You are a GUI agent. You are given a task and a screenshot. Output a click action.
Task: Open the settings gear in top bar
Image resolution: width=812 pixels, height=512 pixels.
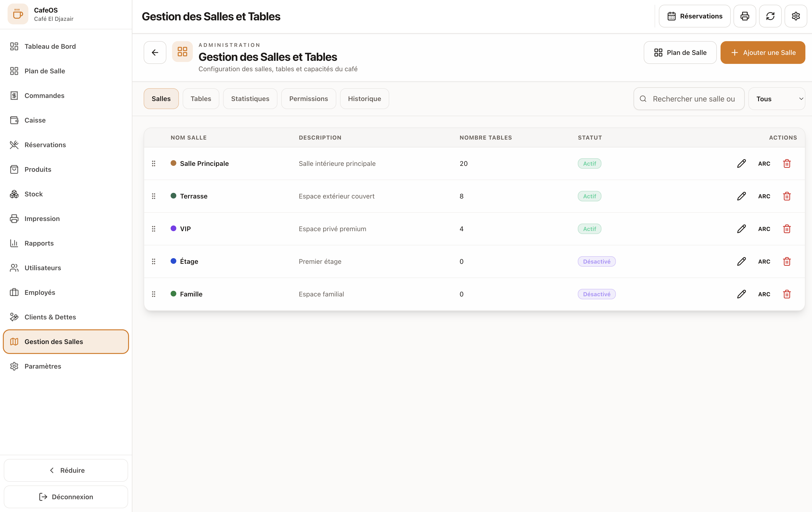point(796,16)
